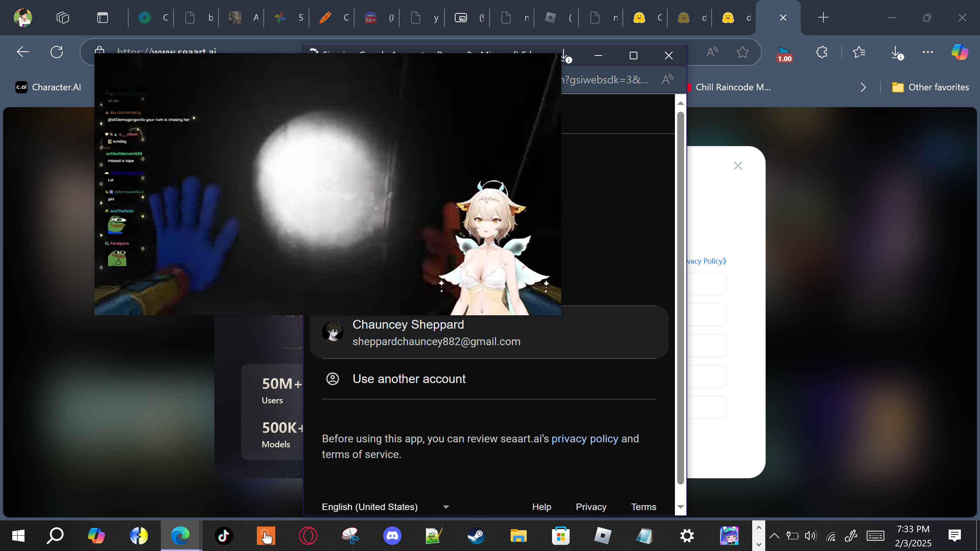The width and height of the screenshot is (980, 551).
Task: Open the anime girl app on the taskbar
Action: [729, 536]
